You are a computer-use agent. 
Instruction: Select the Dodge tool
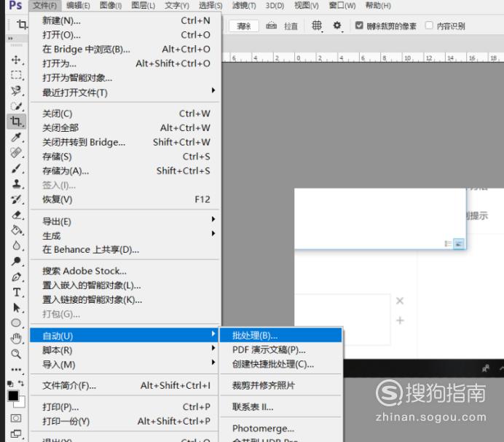point(16,261)
